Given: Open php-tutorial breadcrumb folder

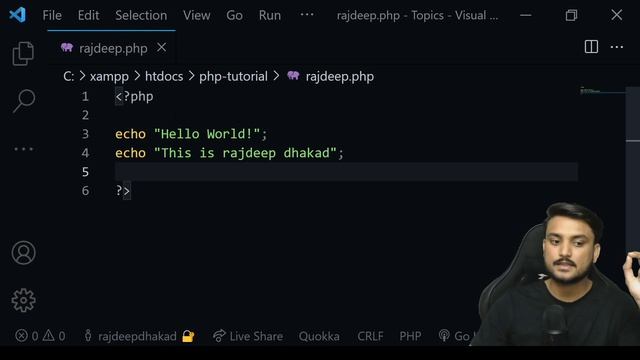Looking at the screenshot, I should coord(233,76).
